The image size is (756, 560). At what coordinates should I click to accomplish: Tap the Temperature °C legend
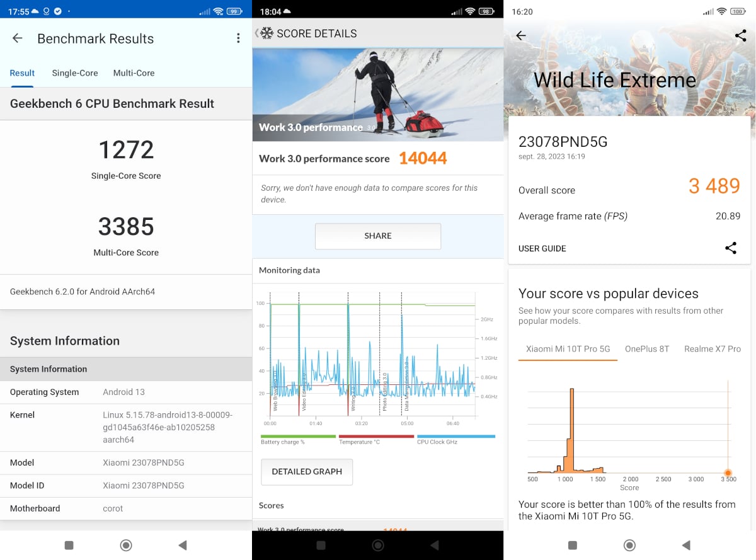(376, 439)
